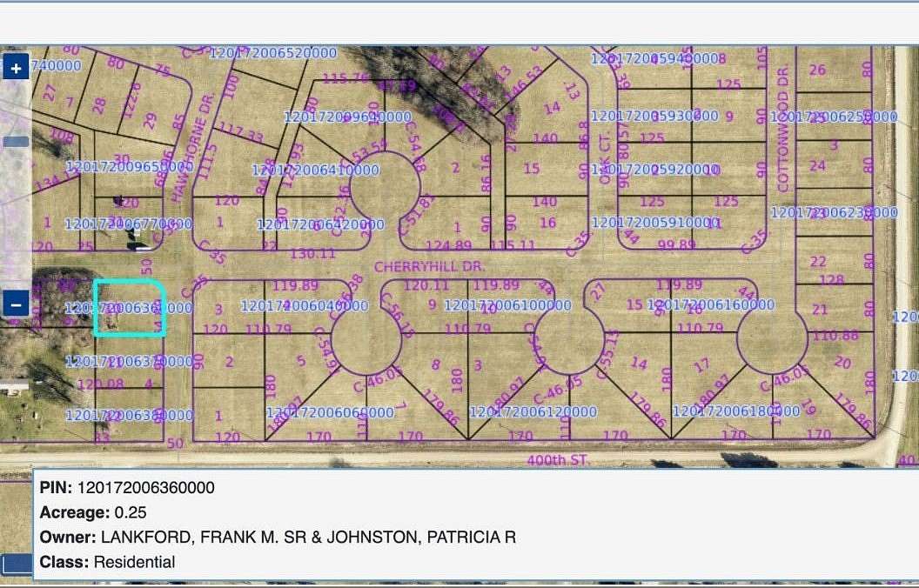Image resolution: width=919 pixels, height=588 pixels.
Task: Click the zoom out minus icon
Action: click(15, 304)
